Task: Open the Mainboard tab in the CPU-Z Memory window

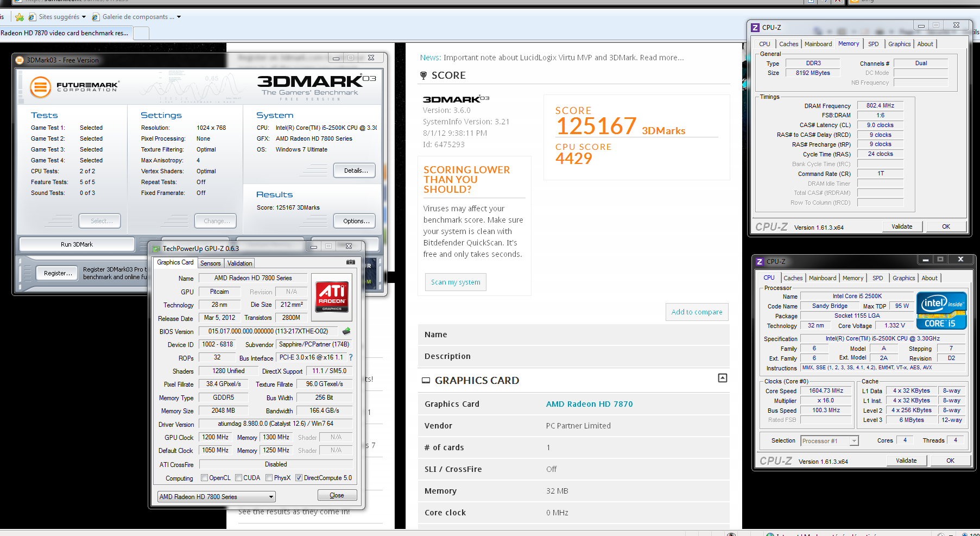Action: pos(818,44)
